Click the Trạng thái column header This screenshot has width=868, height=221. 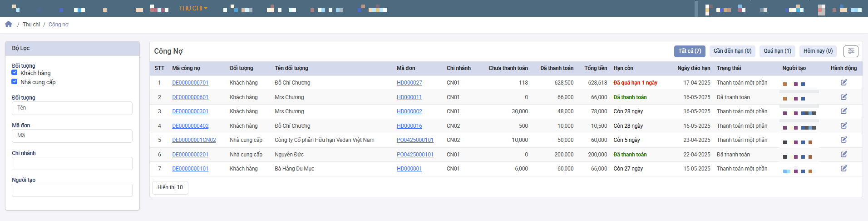729,68
